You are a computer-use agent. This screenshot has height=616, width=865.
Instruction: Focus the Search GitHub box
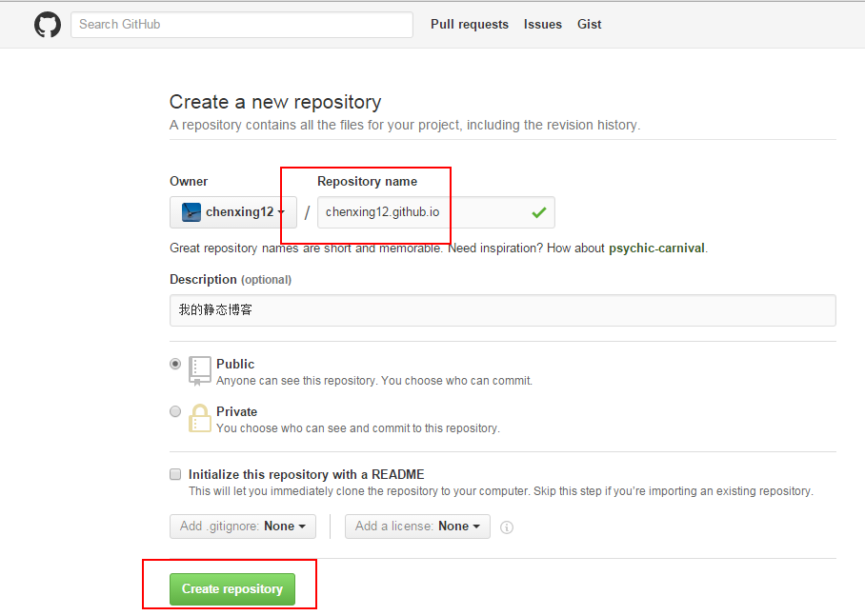click(242, 25)
